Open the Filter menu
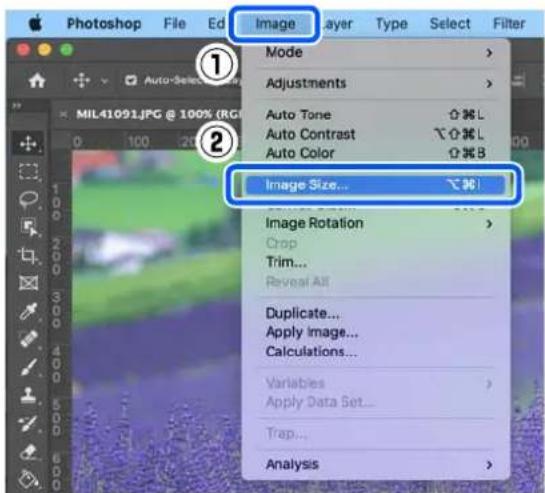This screenshot has width=545, height=493. click(x=509, y=24)
